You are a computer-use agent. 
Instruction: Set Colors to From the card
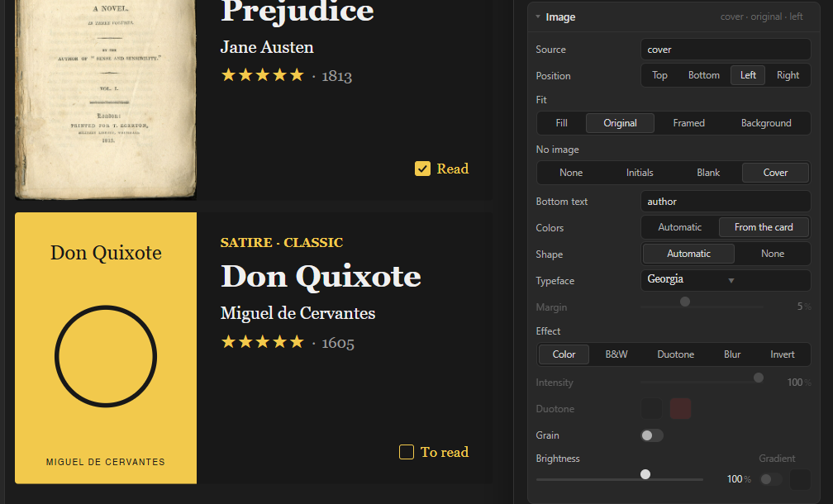tap(764, 227)
